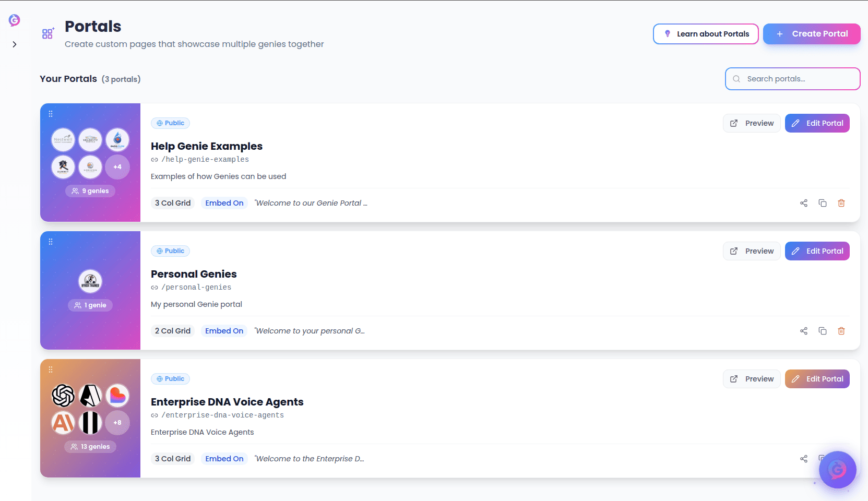Focus the Search portals field

pyautogui.click(x=792, y=79)
